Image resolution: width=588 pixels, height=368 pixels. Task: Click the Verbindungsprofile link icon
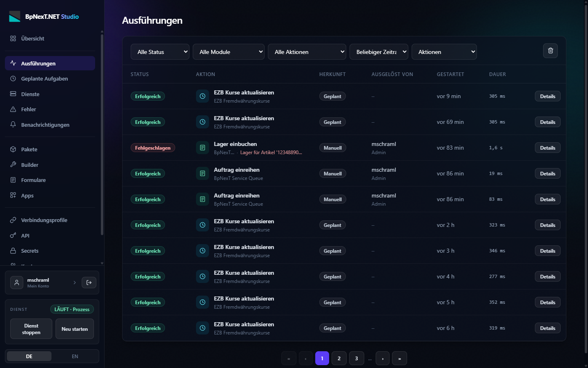pos(13,220)
